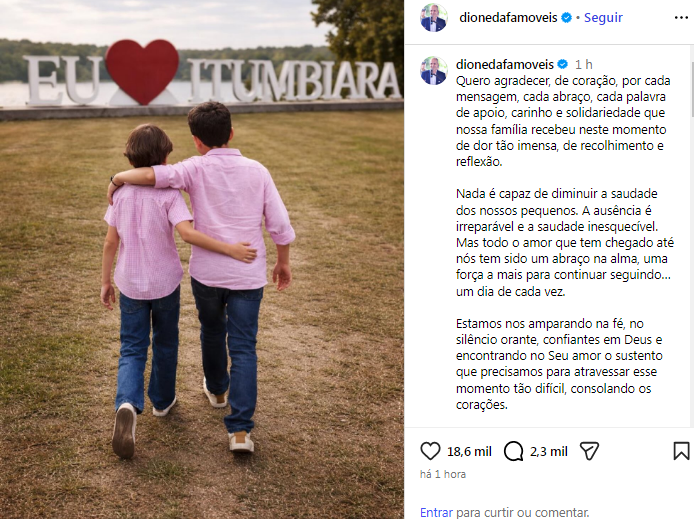Image resolution: width=694 pixels, height=519 pixels.
Task: Like the post with the heart icon
Action: point(430,451)
